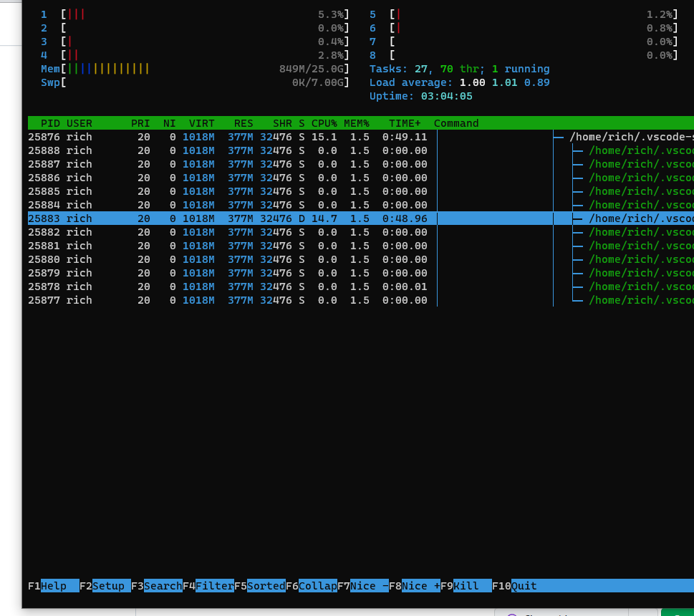Screen dimensions: 694x616
Task: Click the highlighted process 25883 row
Action: click(215, 218)
